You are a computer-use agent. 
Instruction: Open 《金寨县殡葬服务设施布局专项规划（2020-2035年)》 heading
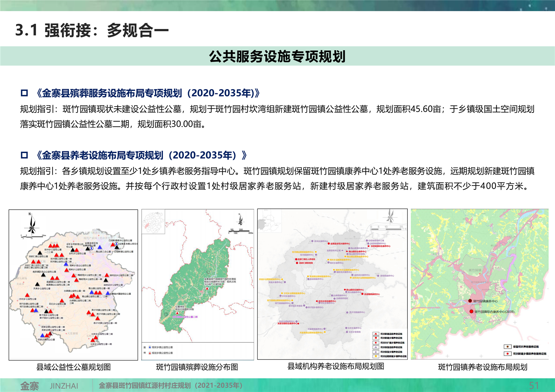coord(148,93)
